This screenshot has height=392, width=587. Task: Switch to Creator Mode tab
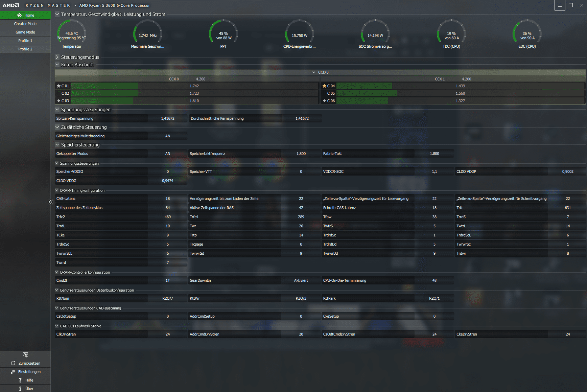tap(25, 24)
